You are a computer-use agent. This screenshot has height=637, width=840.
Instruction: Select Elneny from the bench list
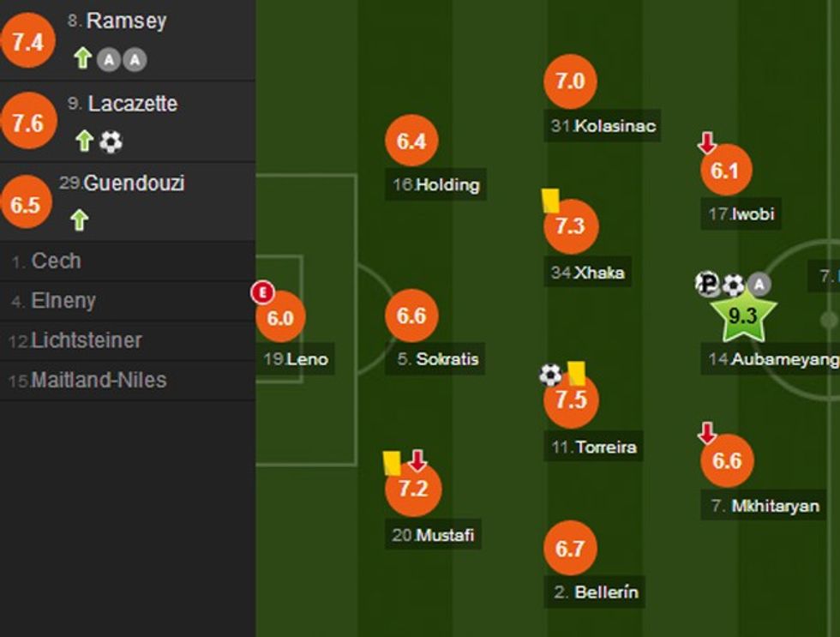click(x=63, y=301)
